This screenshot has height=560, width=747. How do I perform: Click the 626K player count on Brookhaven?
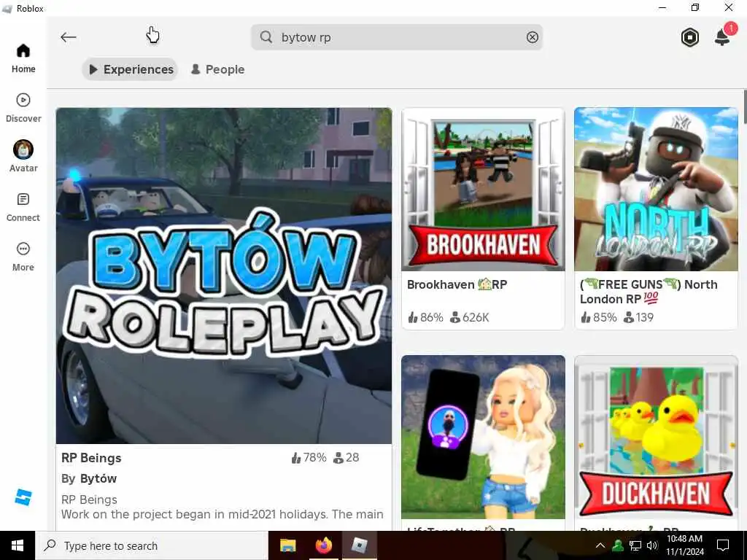coord(470,317)
